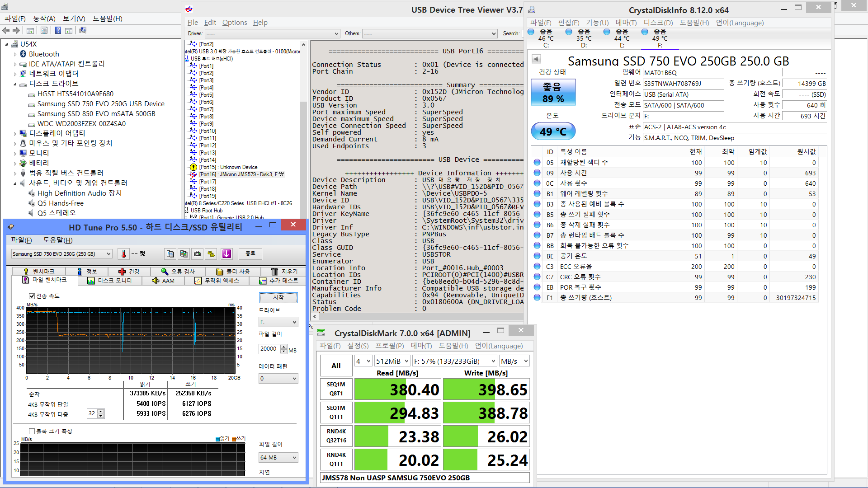Click Device Manager back arrow icon
Image resolution: width=868 pixels, height=488 pixels.
[6, 30]
